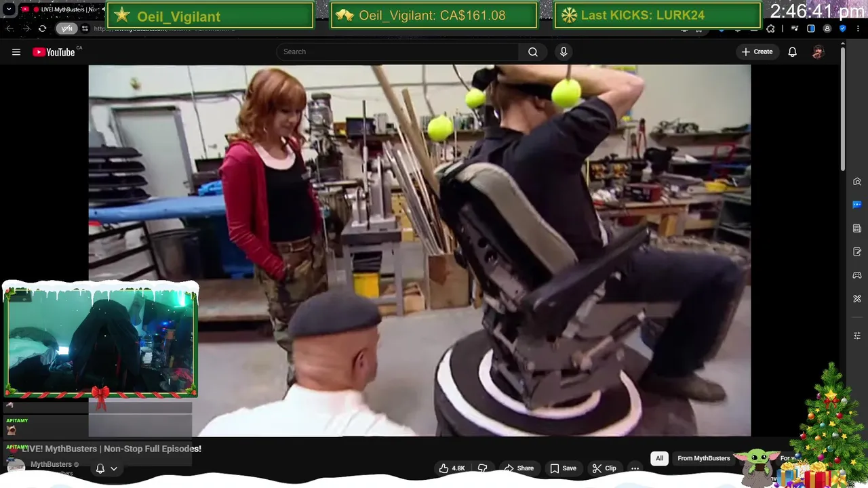The height and width of the screenshot is (488, 868).
Task: Select the All filter chip
Action: coord(659,459)
